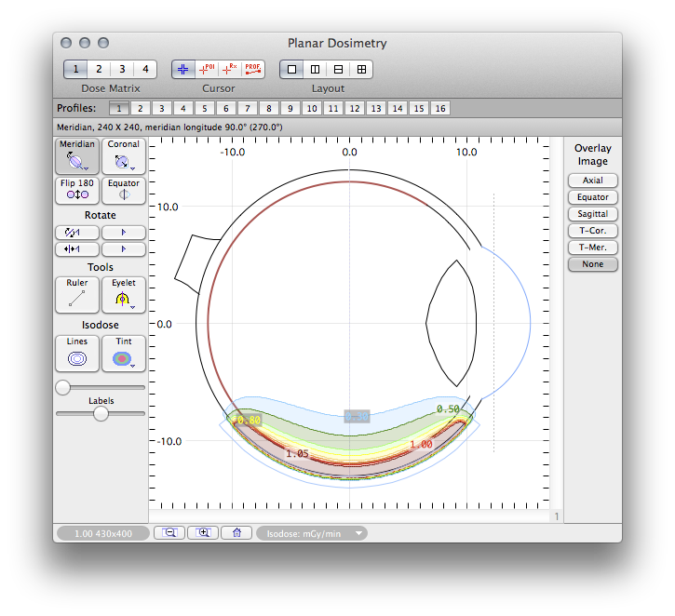The image size is (675, 616).
Task: Select the PROF profile cursor tool
Action: tap(253, 69)
